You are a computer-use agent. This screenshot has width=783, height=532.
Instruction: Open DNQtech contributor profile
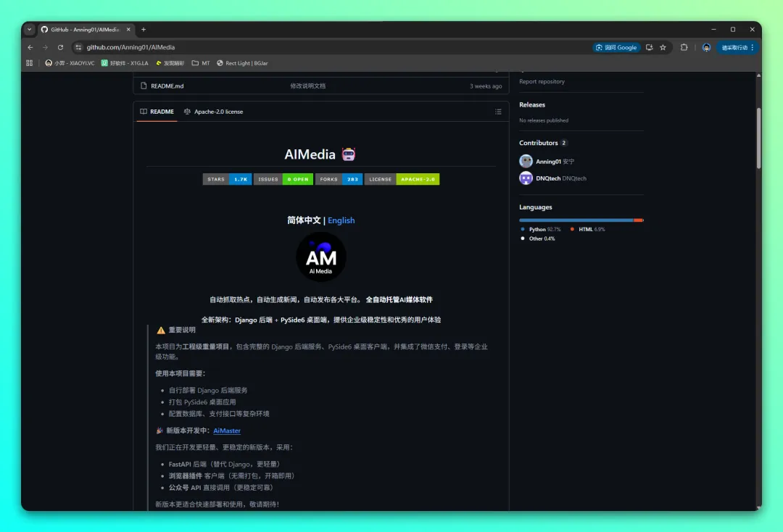(561, 178)
